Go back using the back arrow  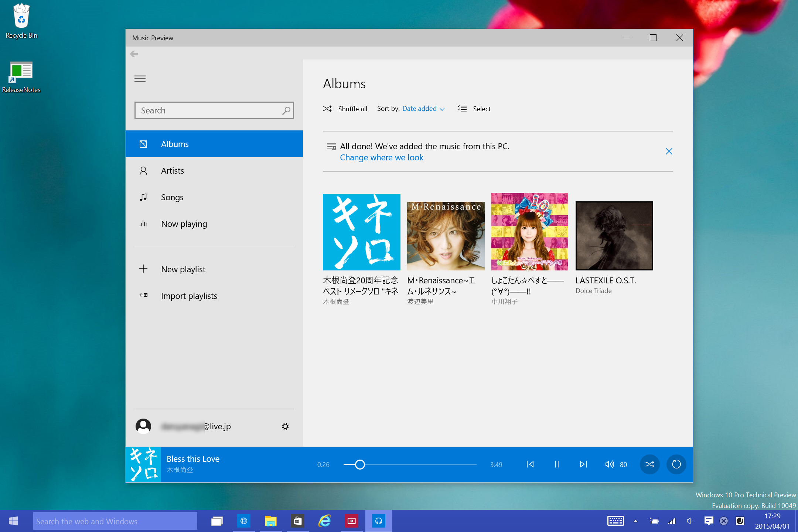(x=134, y=54)
